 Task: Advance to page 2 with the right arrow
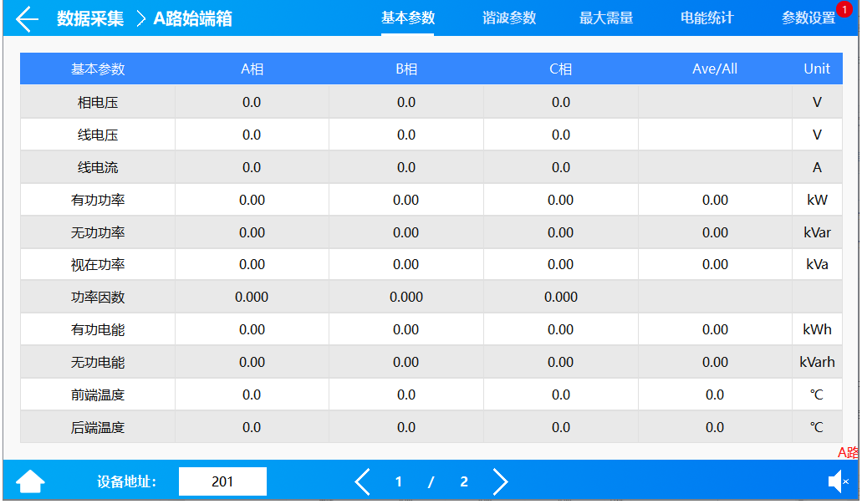500,481
